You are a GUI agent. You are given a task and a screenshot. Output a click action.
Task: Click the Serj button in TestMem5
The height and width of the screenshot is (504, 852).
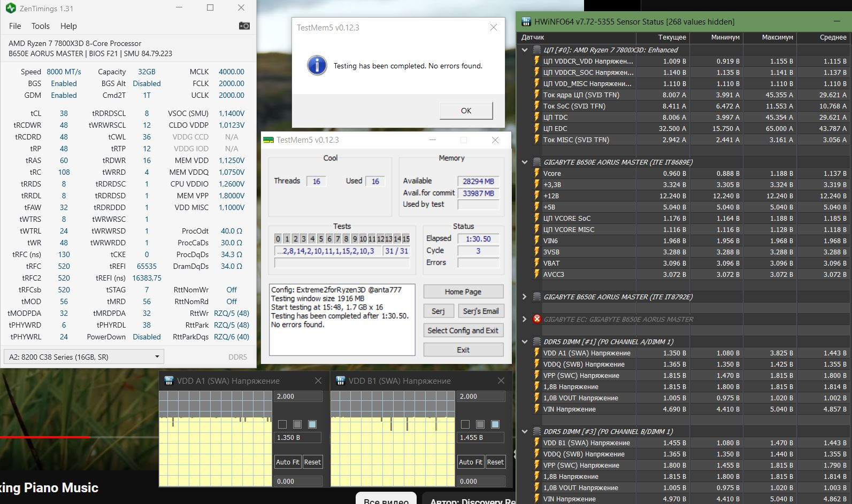coord(439,311)
